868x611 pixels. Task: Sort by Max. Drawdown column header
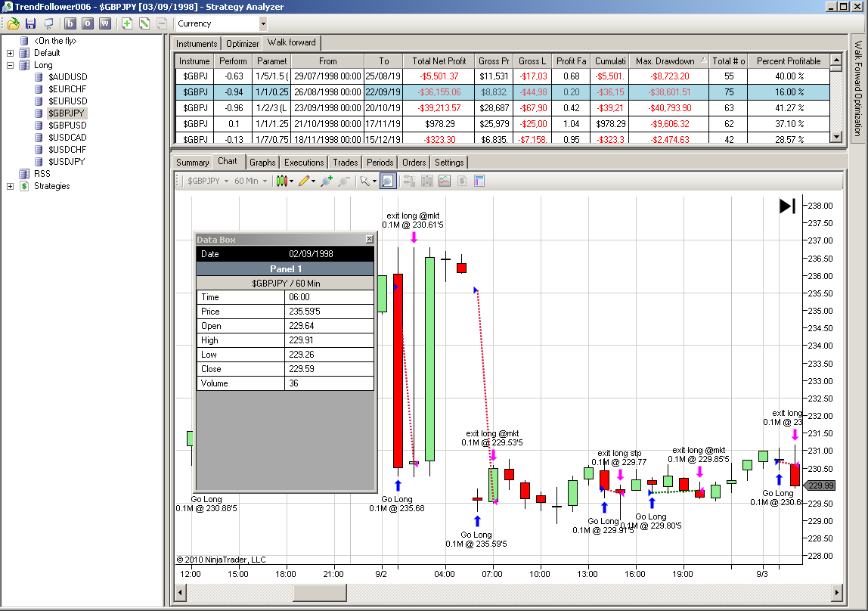(671, 61)
